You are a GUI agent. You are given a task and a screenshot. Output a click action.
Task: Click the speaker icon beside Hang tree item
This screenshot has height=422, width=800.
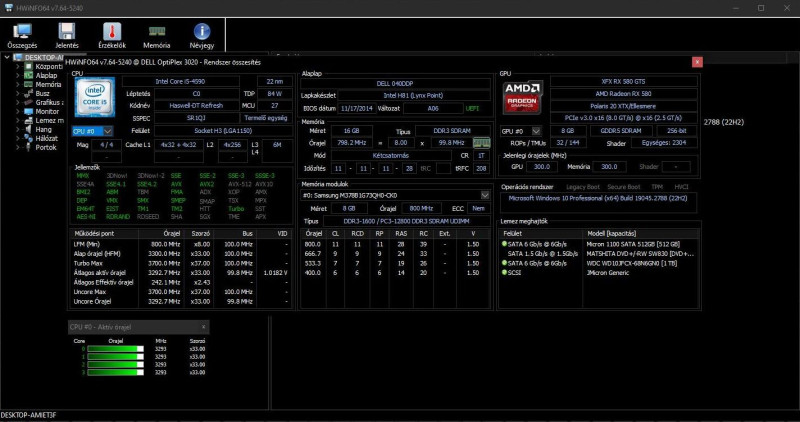[x=28, y=130]
